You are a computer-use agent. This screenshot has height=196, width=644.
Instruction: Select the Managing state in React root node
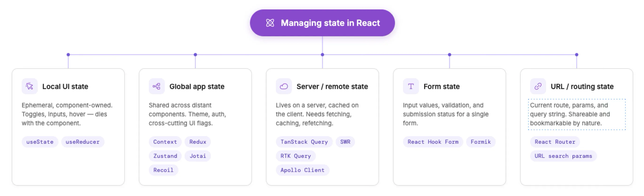(x=322, y=23)
